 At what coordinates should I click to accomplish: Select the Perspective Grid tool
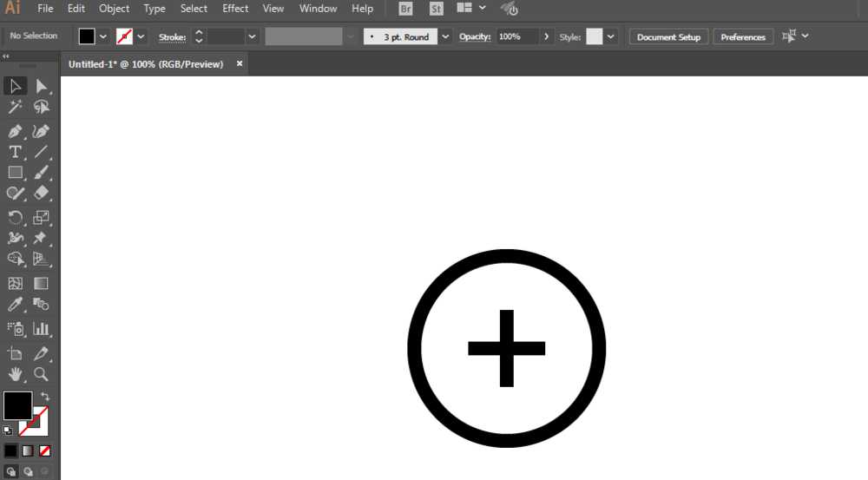pos(42,259)
